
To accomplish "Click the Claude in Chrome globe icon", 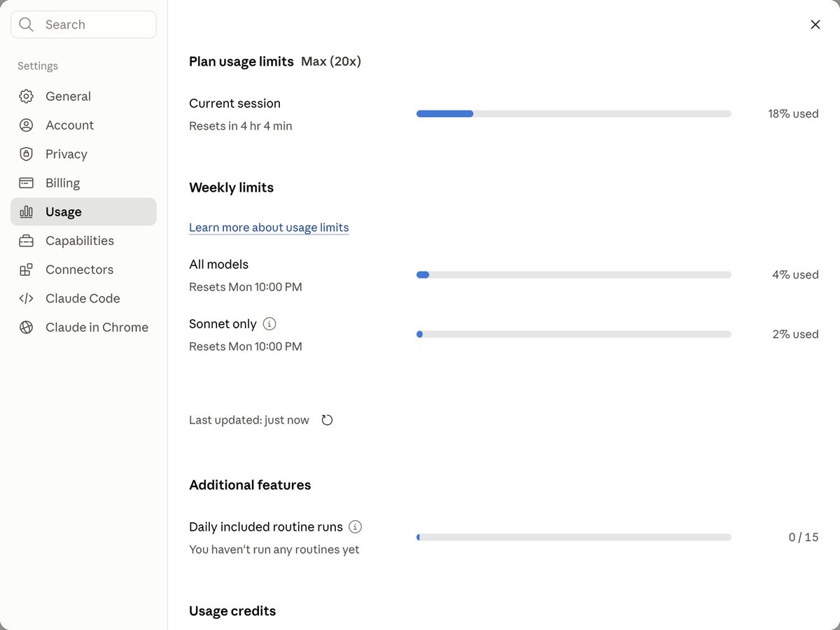I will point(26,327).
